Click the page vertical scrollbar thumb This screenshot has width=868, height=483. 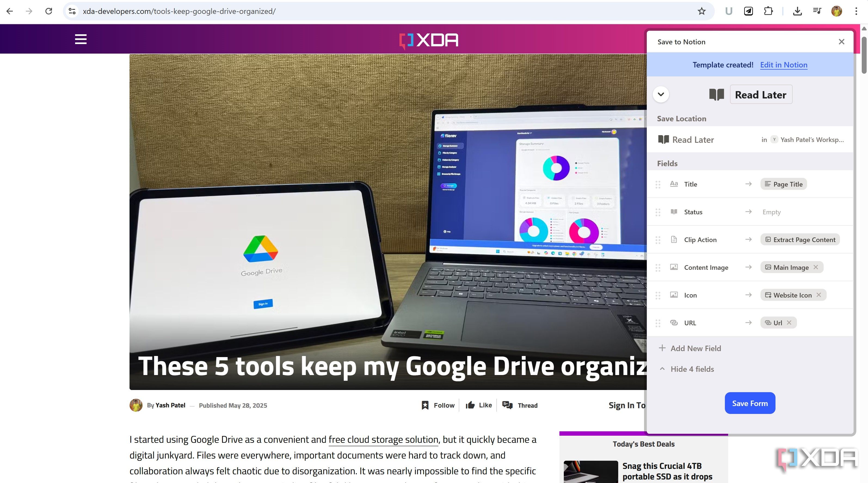[864, 55]
